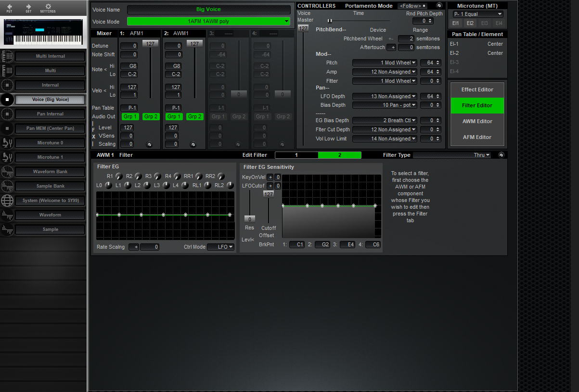This screenshot has width=579, height=392.
Task: Select the El2 microtune element button
Action: pyautogui.click(x=470, y=23)
